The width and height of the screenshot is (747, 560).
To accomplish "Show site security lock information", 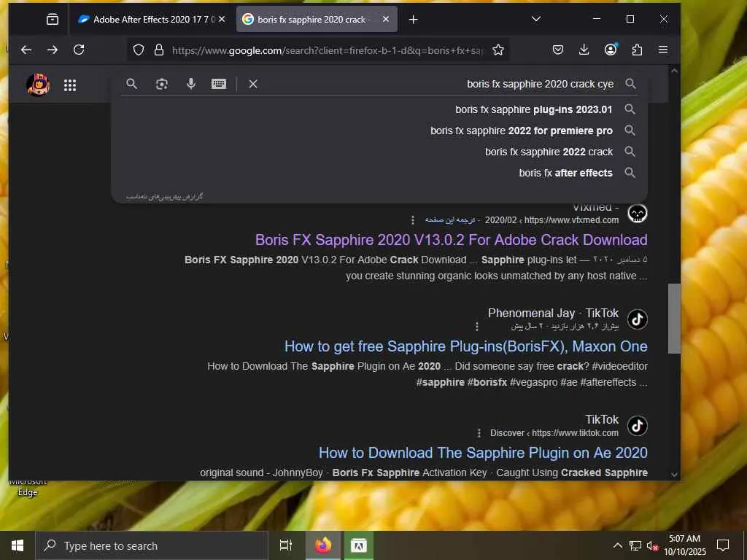I will click(x=159, y=50).
